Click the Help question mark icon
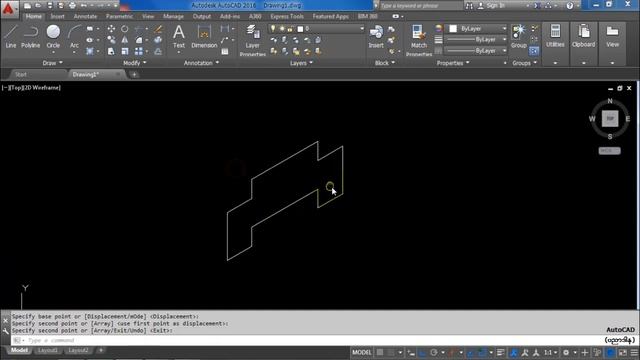The width and height of the screenshot is (640, 360). [570, 6]
